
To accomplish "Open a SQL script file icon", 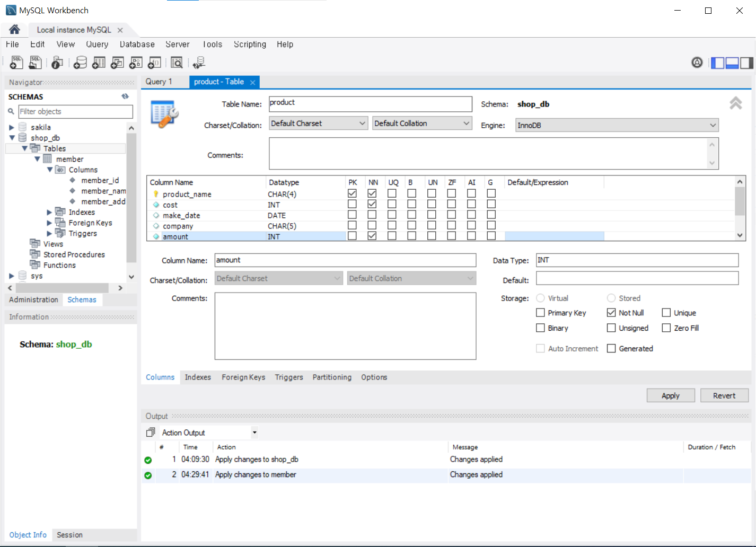I will [x=35, y=63].
